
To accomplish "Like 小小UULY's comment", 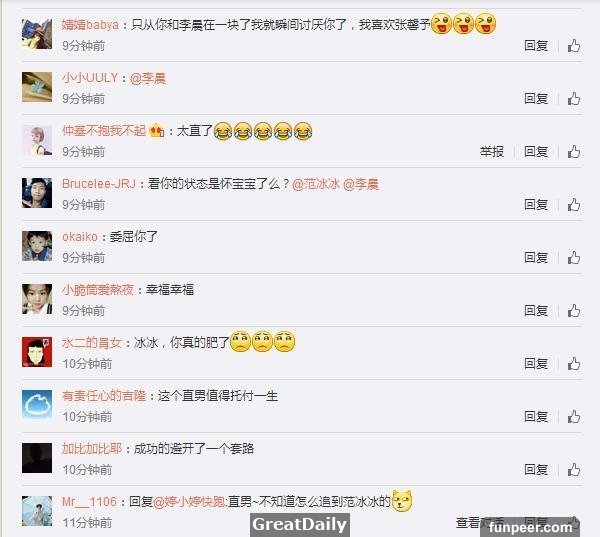I will click(x=574, y=99).
